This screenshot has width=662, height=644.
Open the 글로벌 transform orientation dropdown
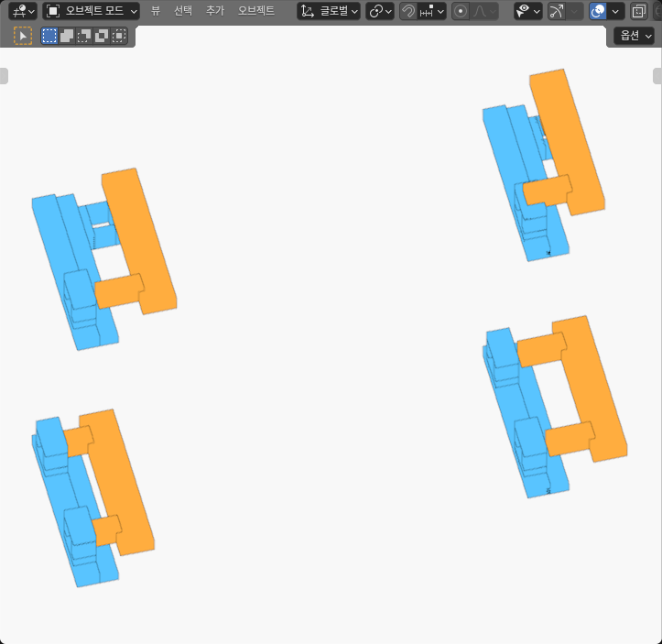coord(329,11)
